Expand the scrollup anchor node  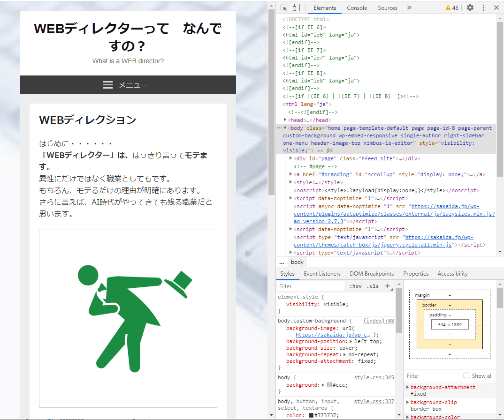[x=290, y=174]
